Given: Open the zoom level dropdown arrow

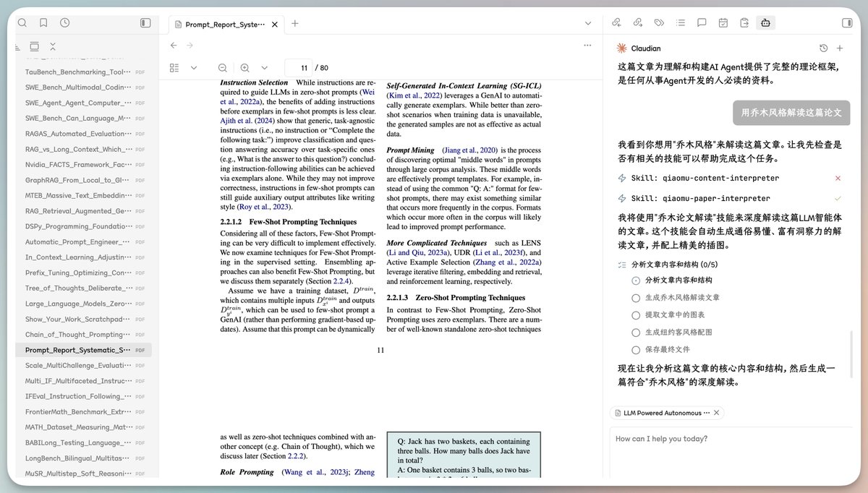Looking at the screenshot, I should (263, 68).
